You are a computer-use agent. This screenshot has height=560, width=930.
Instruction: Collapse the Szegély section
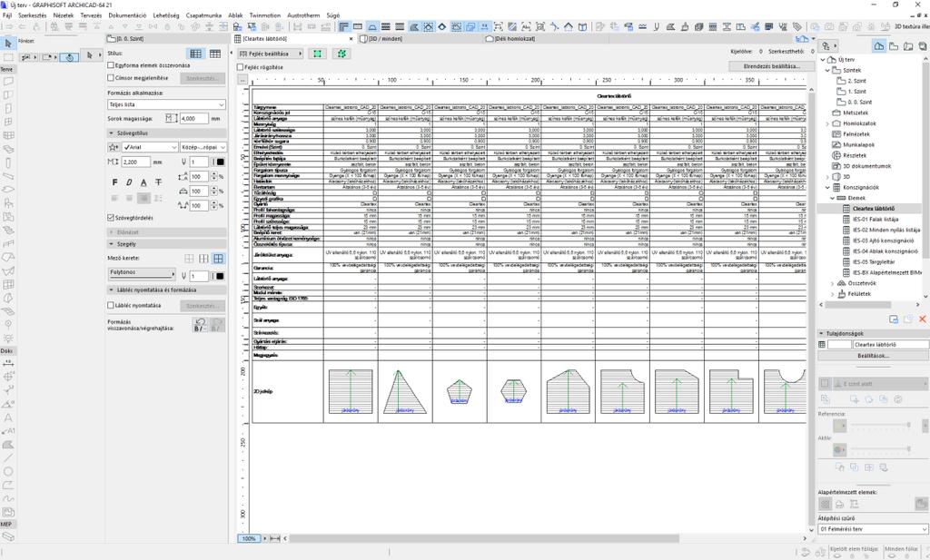[x=111, y=244]
